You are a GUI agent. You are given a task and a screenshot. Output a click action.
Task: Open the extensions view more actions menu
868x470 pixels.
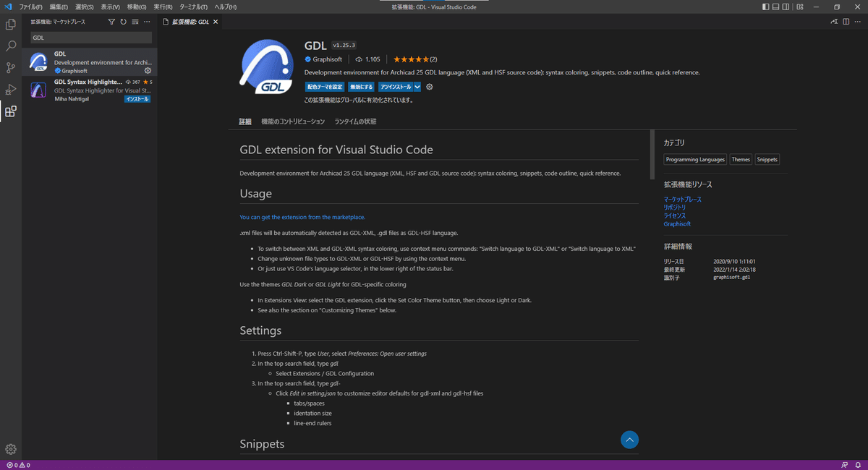click(147, 22)
